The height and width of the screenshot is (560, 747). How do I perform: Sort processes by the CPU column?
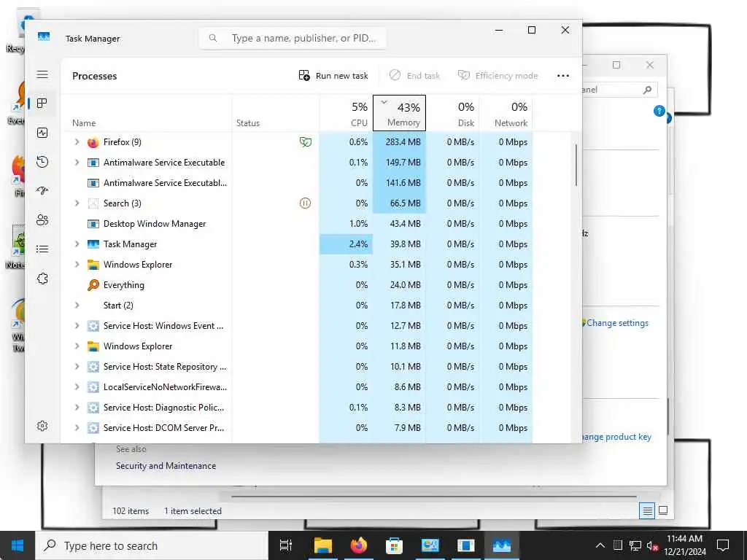click(346, 113)
